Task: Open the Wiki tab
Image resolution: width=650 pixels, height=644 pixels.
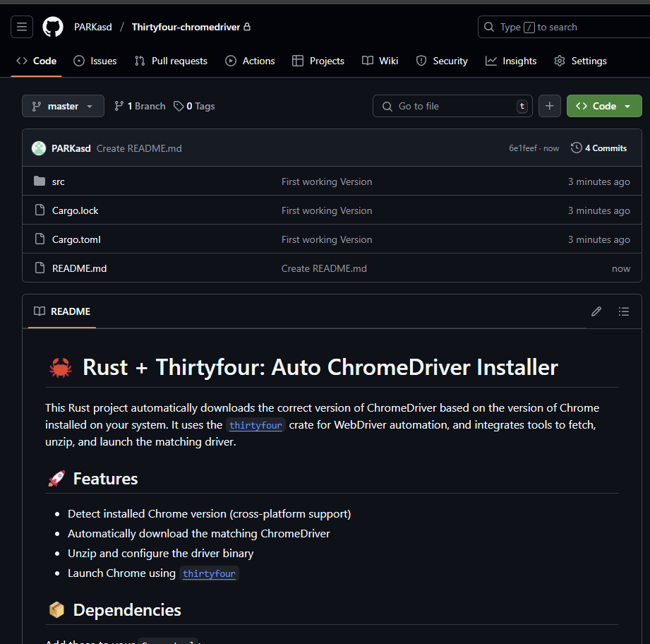Action: 380,61
